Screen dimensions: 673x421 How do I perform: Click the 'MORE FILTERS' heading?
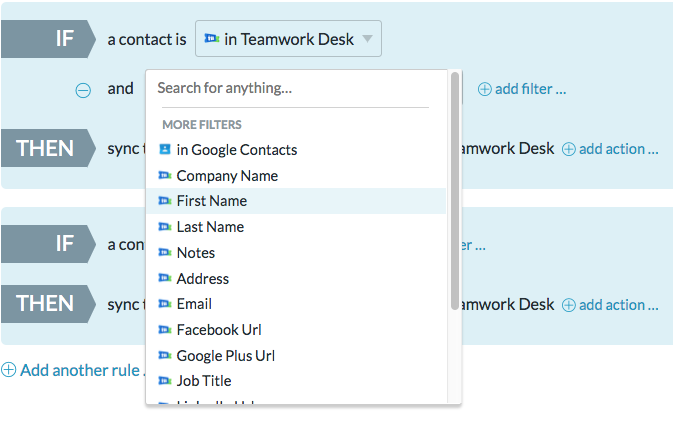202,124
